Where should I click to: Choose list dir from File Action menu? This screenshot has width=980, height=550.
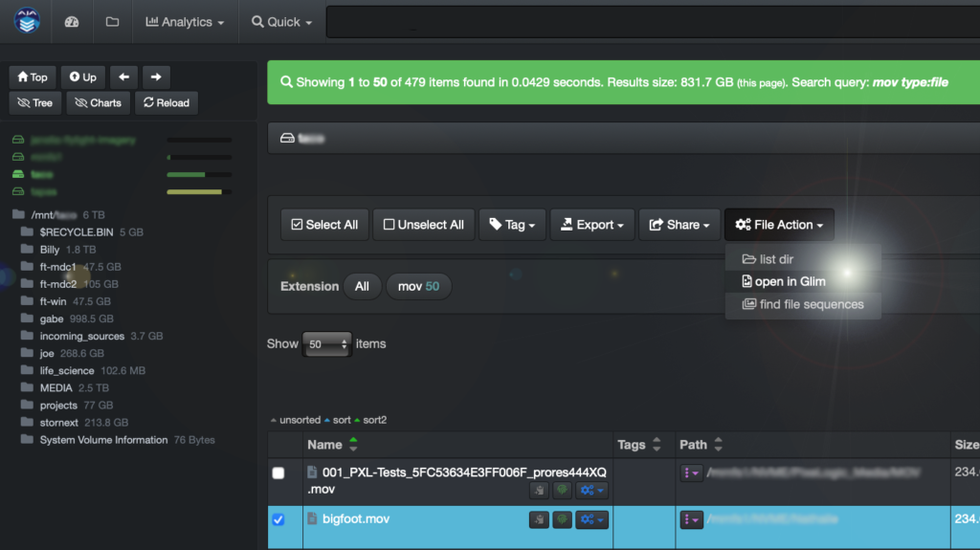coord(803,259)
